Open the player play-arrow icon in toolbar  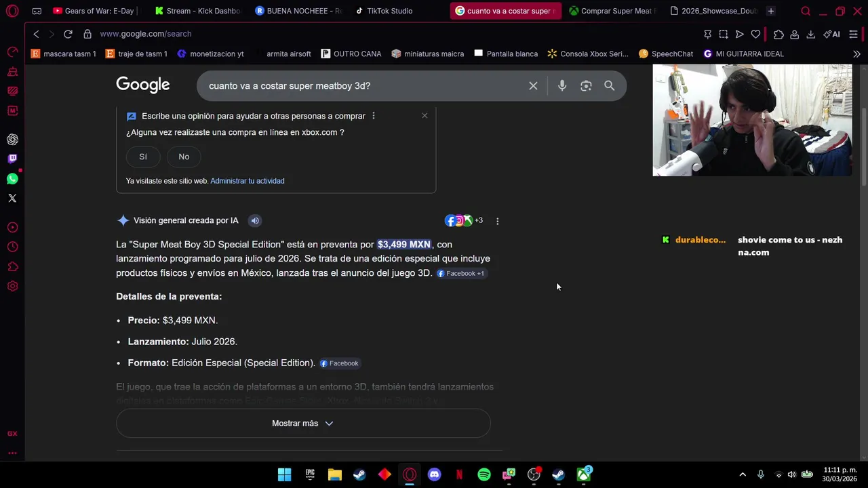coord(740,35)
